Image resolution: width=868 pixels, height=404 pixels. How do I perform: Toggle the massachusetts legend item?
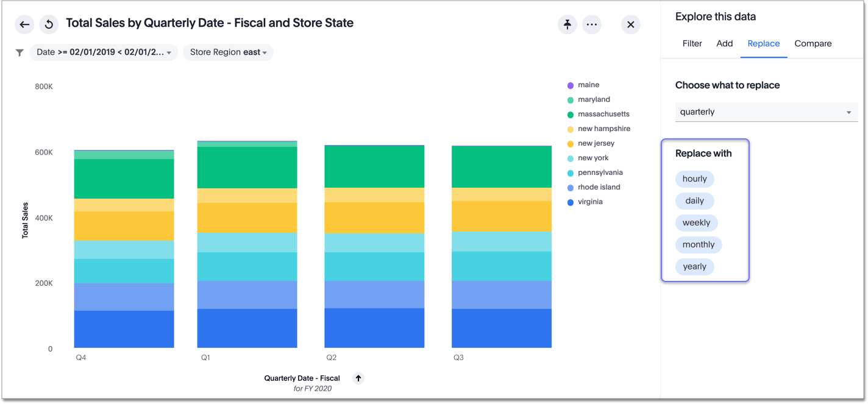click(x=603, y=115)
